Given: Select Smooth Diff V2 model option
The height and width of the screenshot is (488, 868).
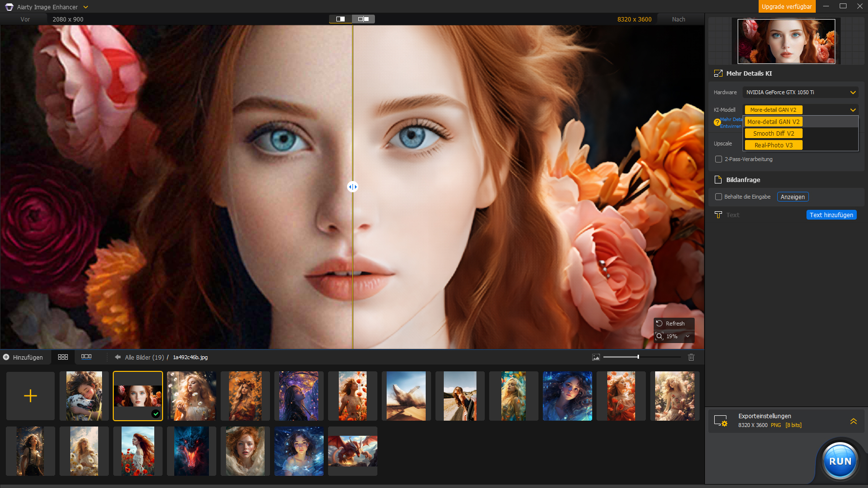Looking at the screenshot, I should [773, 133].
